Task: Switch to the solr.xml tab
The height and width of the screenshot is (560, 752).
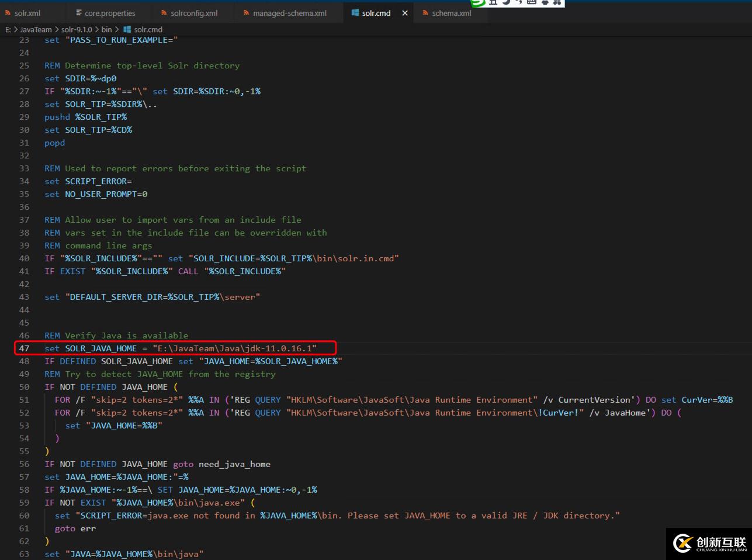Action: coord(27,13)
